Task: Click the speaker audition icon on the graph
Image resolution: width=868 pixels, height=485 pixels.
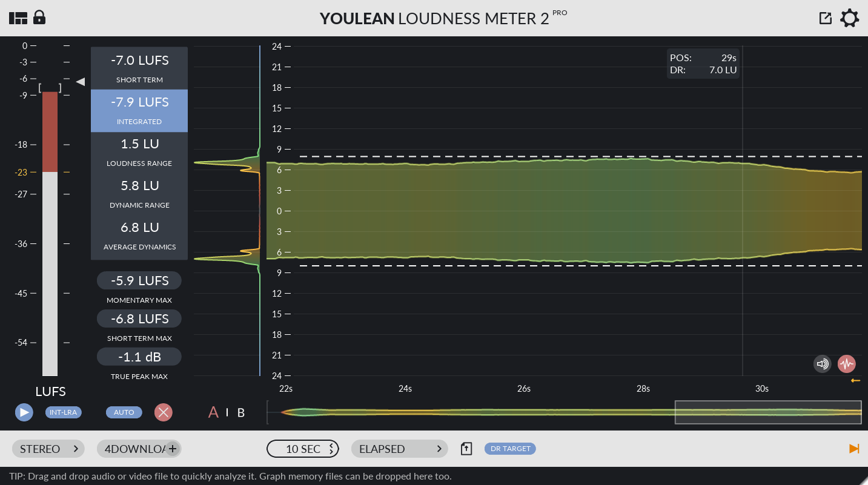Action: pyautogui.click(x=822, y=363)
